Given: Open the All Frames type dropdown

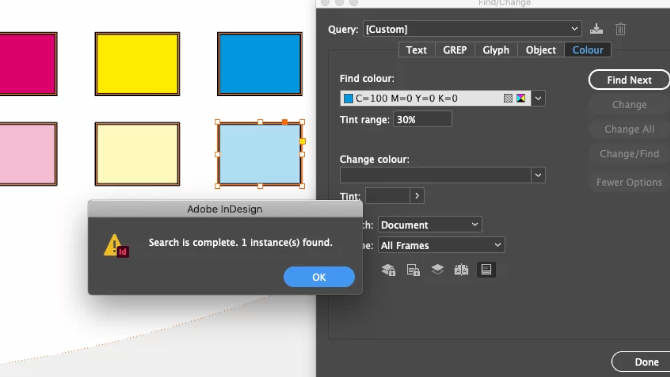Looking at the screenshot, I should 441,245.
